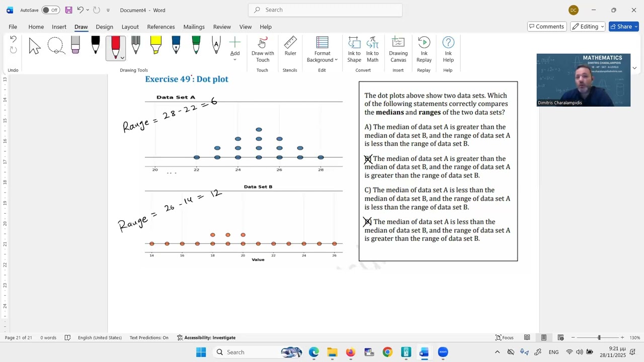
Task: Check spelling and proofing status icon
Action: point(67,337)
